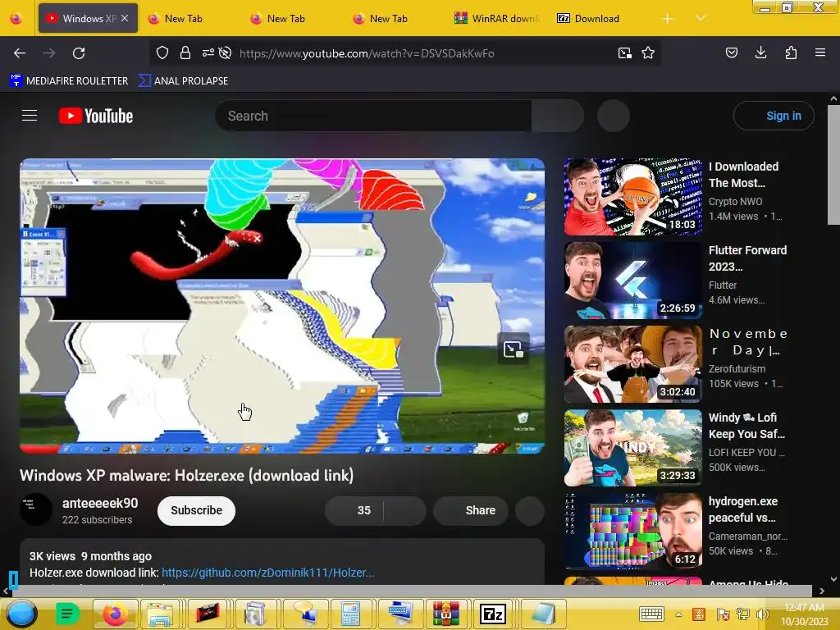Screen dimensions: 840x630
Task: Click the volume speaker tray icon
Action: click(762, 614)
